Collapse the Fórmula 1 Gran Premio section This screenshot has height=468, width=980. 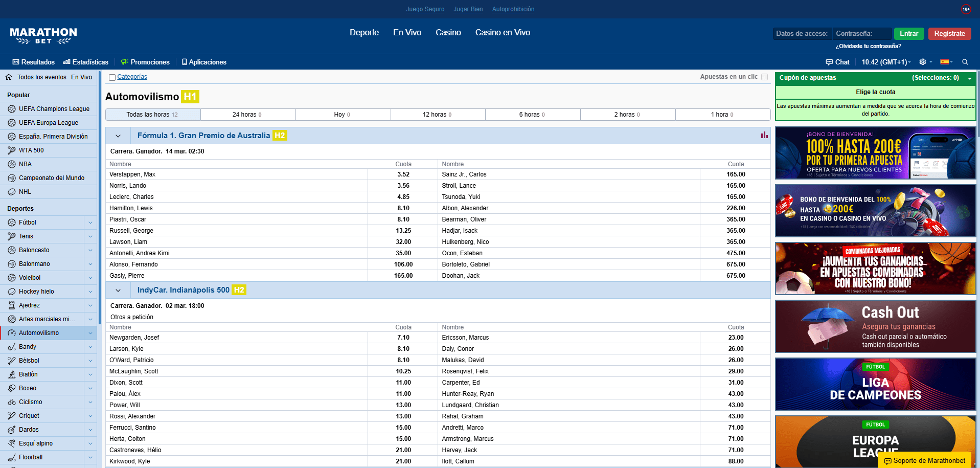118,136
